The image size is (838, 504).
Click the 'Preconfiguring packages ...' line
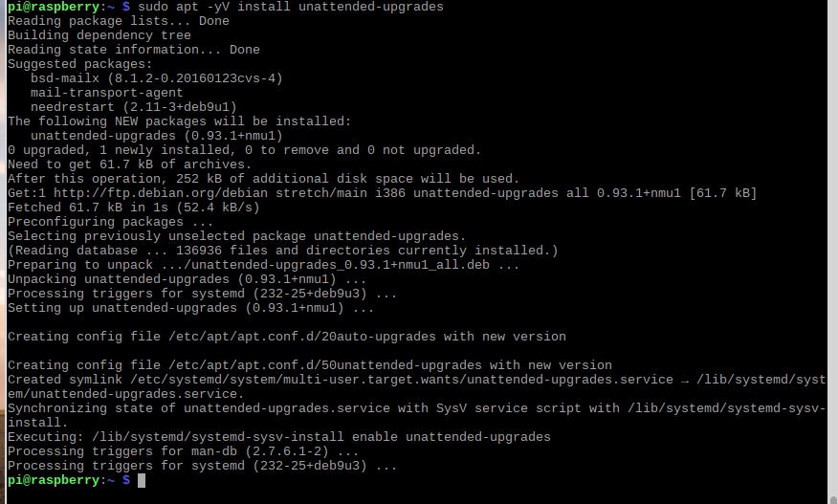pyautogui.click(x=111, y=222)
